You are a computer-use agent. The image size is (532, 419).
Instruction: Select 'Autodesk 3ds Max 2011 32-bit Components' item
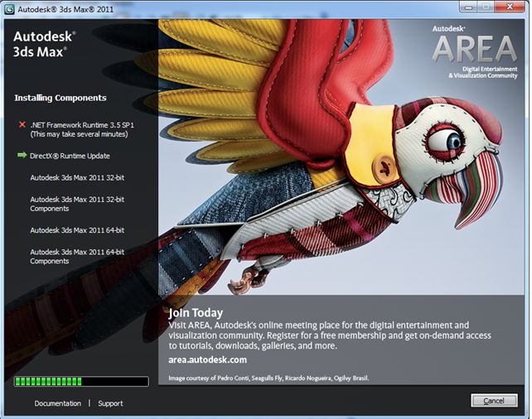(77, 204)
